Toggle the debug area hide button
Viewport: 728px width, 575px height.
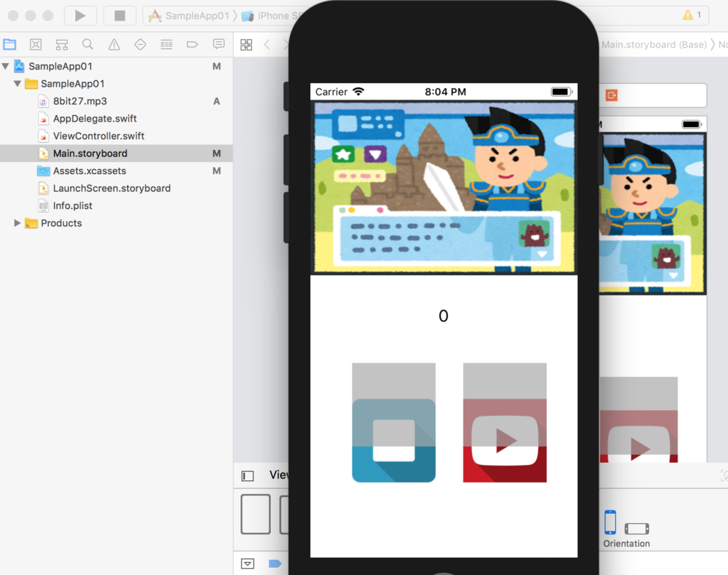[x=247, y=564]
